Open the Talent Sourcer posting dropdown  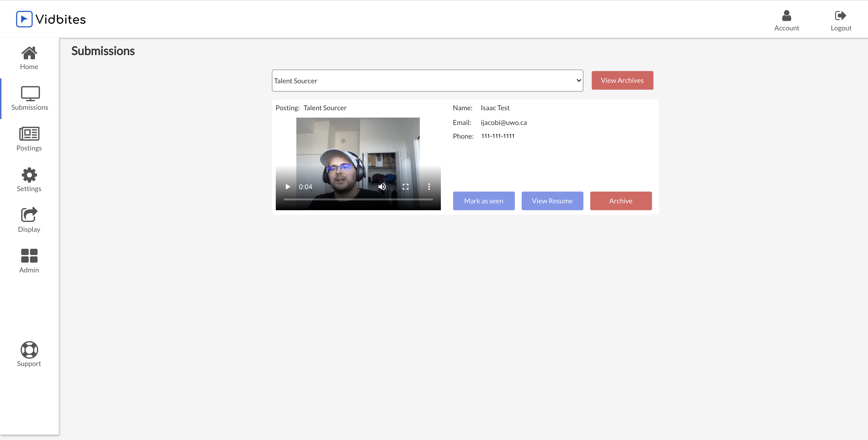pos(427,81)
